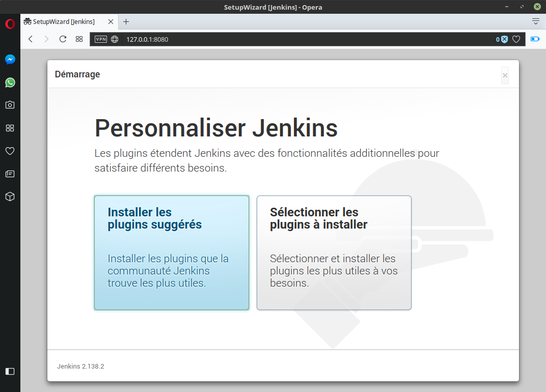This screenshot has height=392, width=546.
Task: Open the tab menu at top right
Action: (x=535, y=21)
